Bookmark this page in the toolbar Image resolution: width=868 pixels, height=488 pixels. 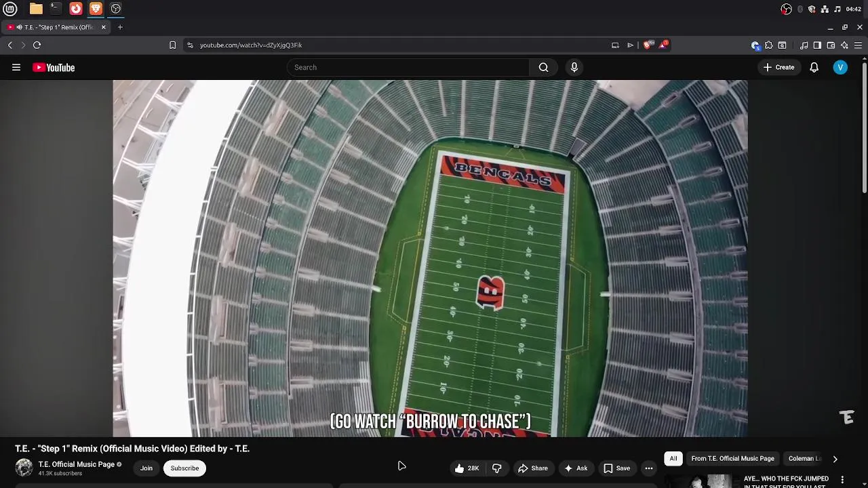[172, 45]
